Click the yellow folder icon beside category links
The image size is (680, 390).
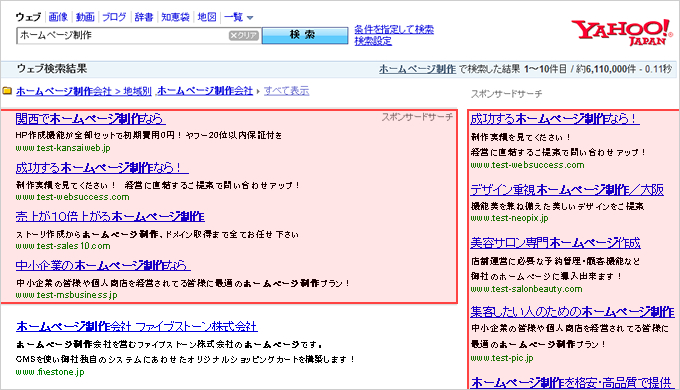click(x=7, y=91)
